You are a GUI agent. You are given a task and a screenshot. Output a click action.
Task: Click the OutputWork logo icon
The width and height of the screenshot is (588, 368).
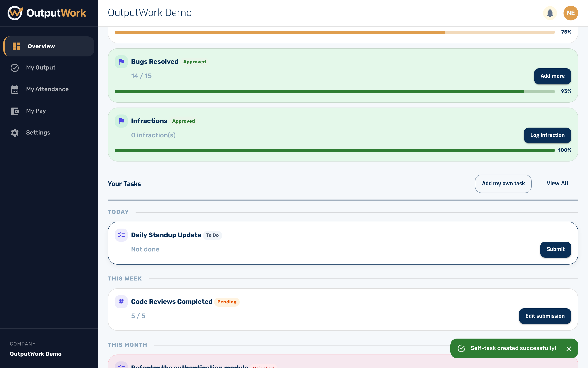pyautogui.click(x=15, y=13)
